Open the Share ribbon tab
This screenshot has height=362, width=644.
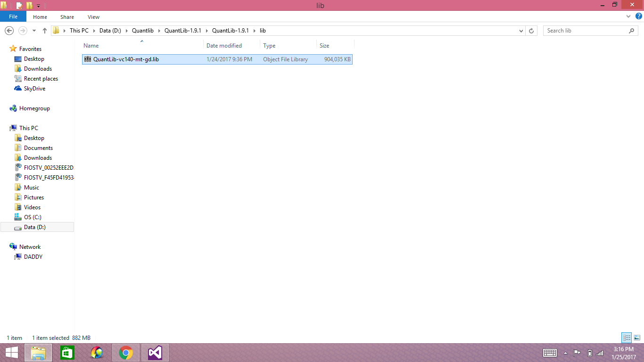pos(67,17)
